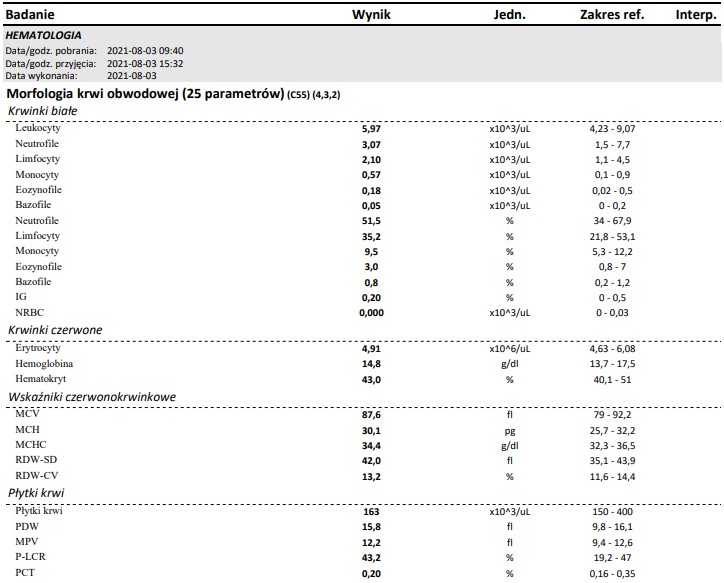Click the MCV result 87,6
Image resolution: width=724 pixels, height=583 pixels.
(371, 415)
